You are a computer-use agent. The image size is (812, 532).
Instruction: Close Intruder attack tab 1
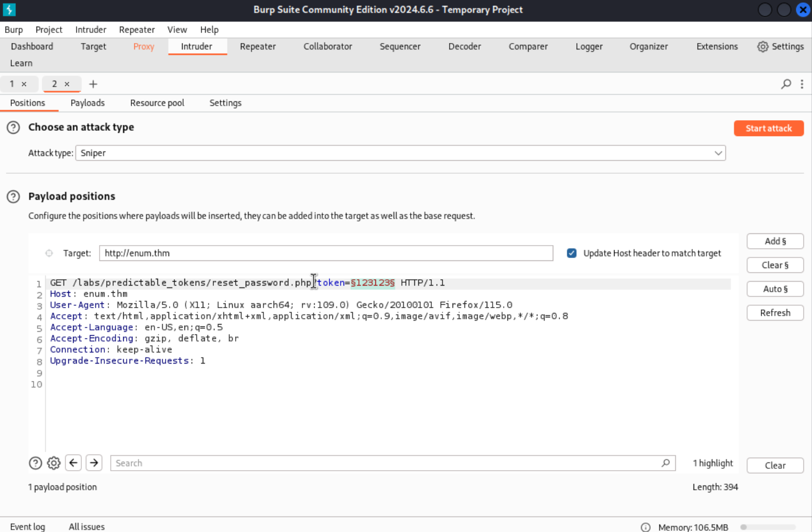(24, 84)
